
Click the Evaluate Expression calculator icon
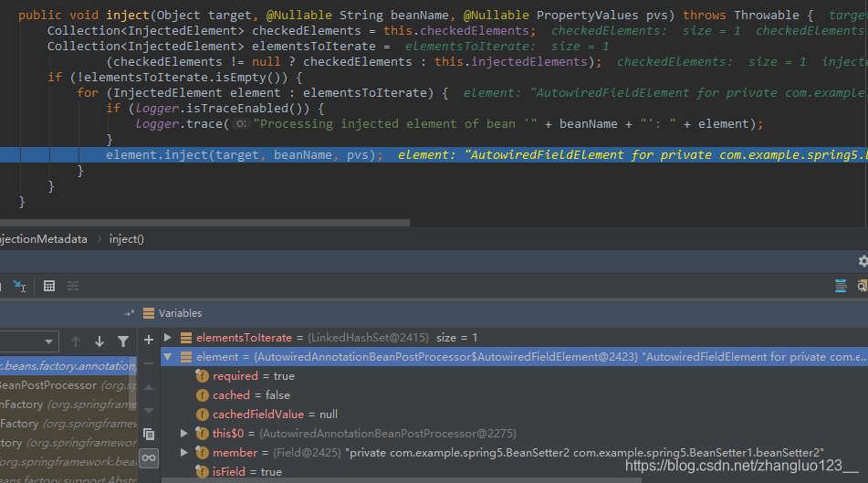click(49, 286)
